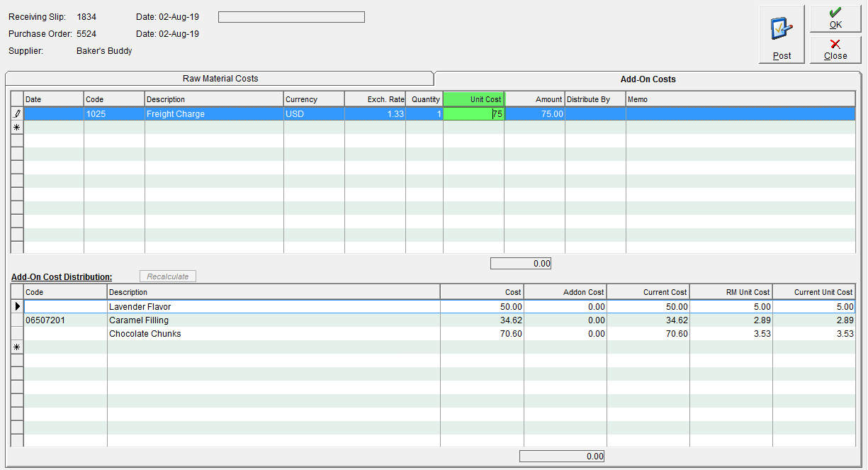Image resolution: width=868 pixels, height=470 pixels.
Task: Click the Memo column header
Action: pos(740,99)
